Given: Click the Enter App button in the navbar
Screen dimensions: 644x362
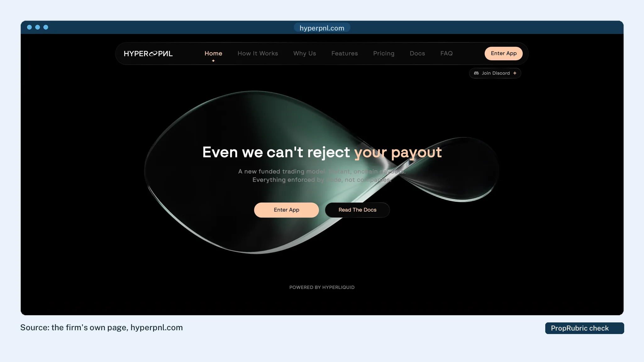Looking at the screenshot, I should coord(503,53).
